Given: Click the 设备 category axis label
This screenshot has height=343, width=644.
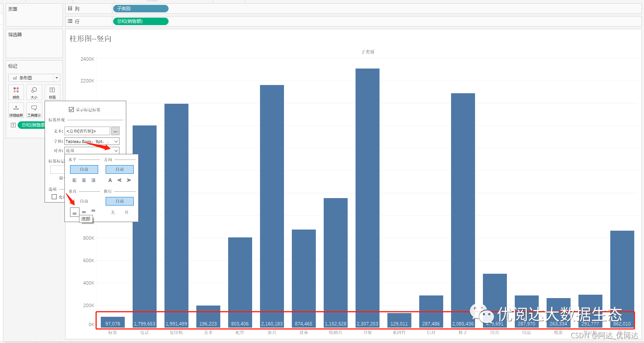Looking at the screenshot, I should click(x=304, y=333).
